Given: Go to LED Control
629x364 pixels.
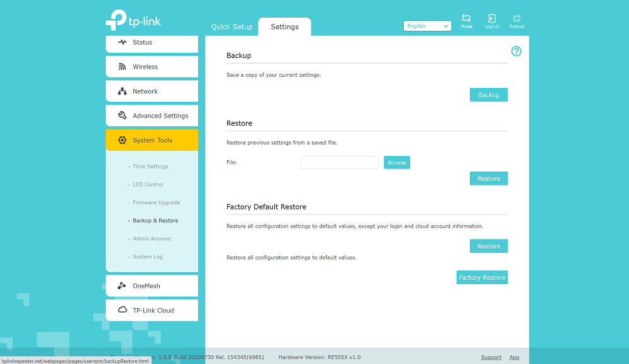Looking at the screenshot, I should coord(148,184).
